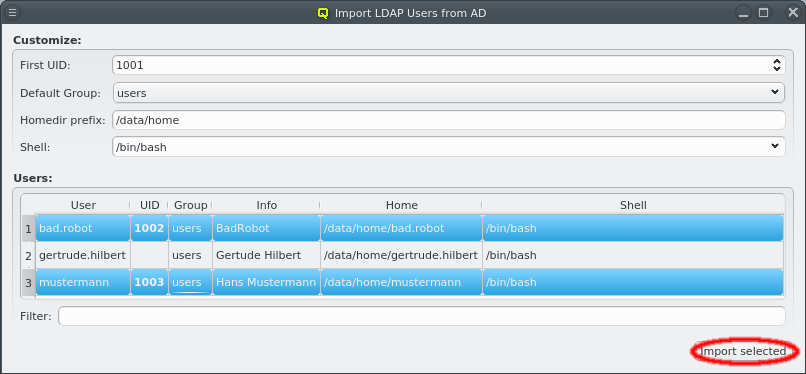Select the gertrude.hilbert user cell
This screenshot has width=806, height=374.
83,255
